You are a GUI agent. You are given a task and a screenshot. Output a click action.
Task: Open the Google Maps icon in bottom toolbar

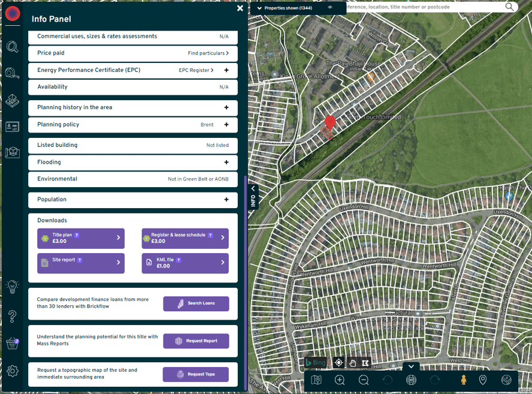click(x=507, y=380)
